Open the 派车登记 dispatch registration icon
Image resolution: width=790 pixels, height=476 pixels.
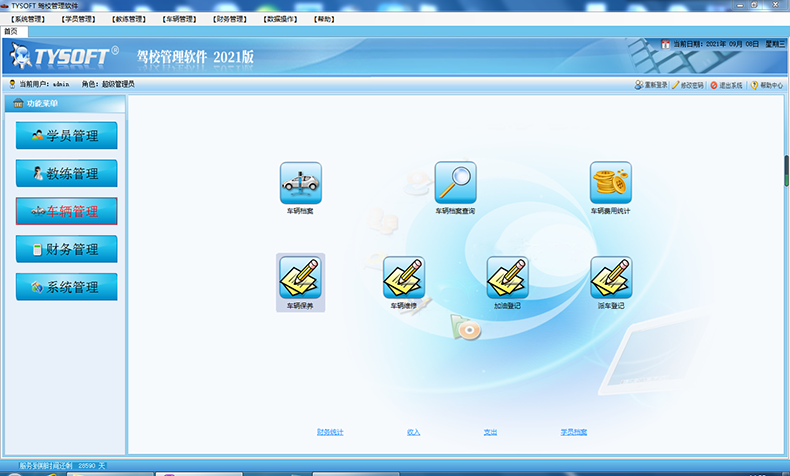610,277
